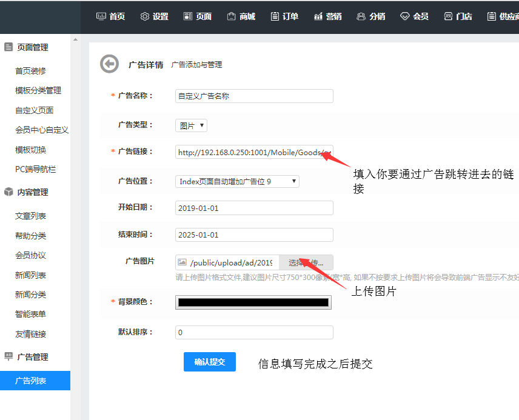
Task: Open the black 背景颜色 color picker
Action: [x=253, y=302]
